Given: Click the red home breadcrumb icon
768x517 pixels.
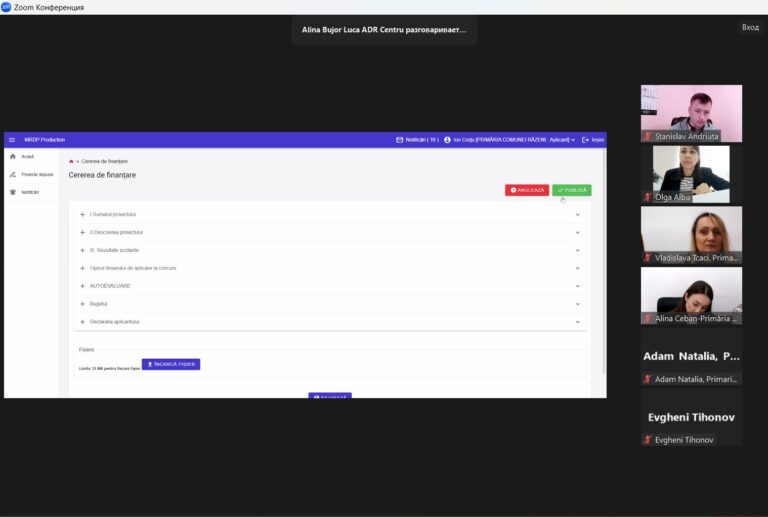Looking at the screenshot, I should pyautogui.click(x=71, y=162).
